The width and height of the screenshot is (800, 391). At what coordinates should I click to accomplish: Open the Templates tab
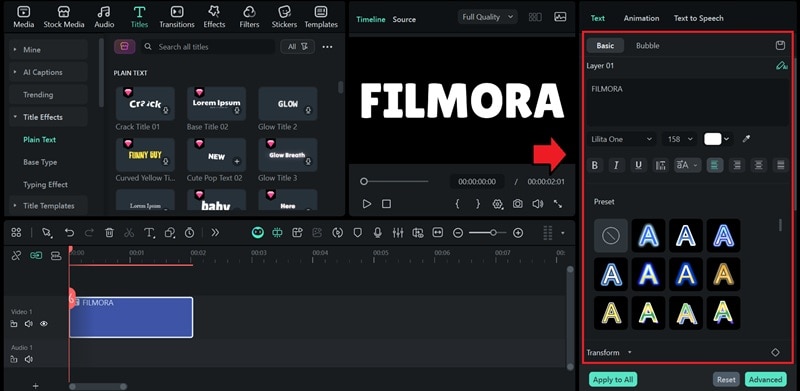pos(321,17)
